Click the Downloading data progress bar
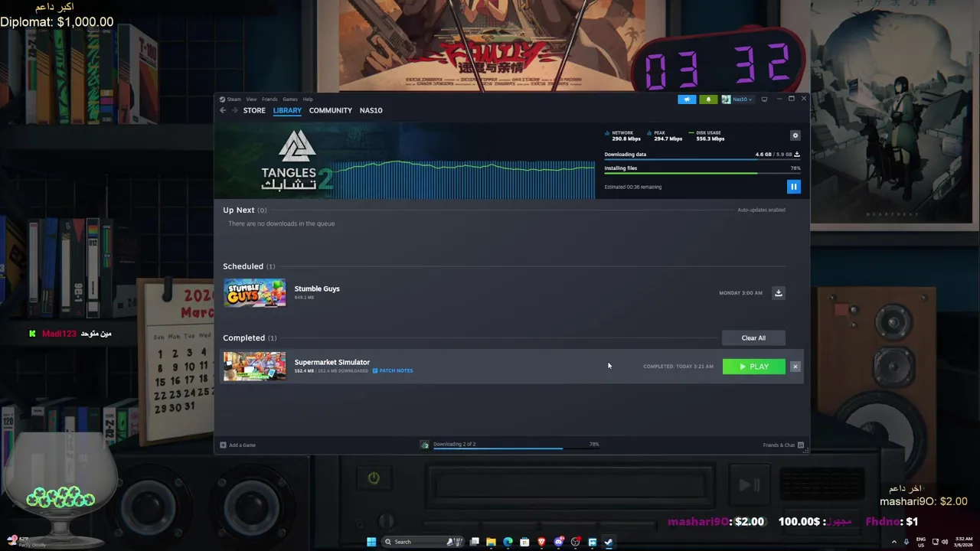The height and width of the screenshot is (551, 980). tap(702, 159)
